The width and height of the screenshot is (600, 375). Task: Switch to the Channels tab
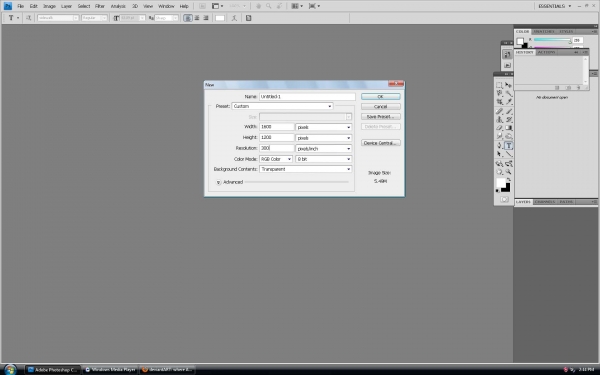point(545,202)
